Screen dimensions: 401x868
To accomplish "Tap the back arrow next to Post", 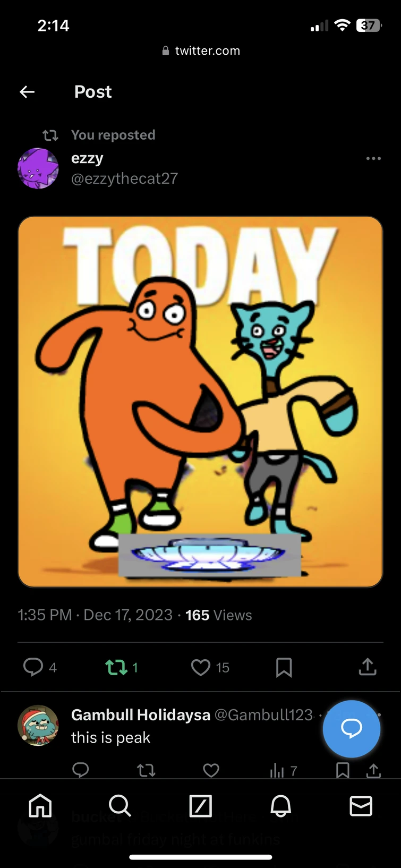I will tap(27, 92).
